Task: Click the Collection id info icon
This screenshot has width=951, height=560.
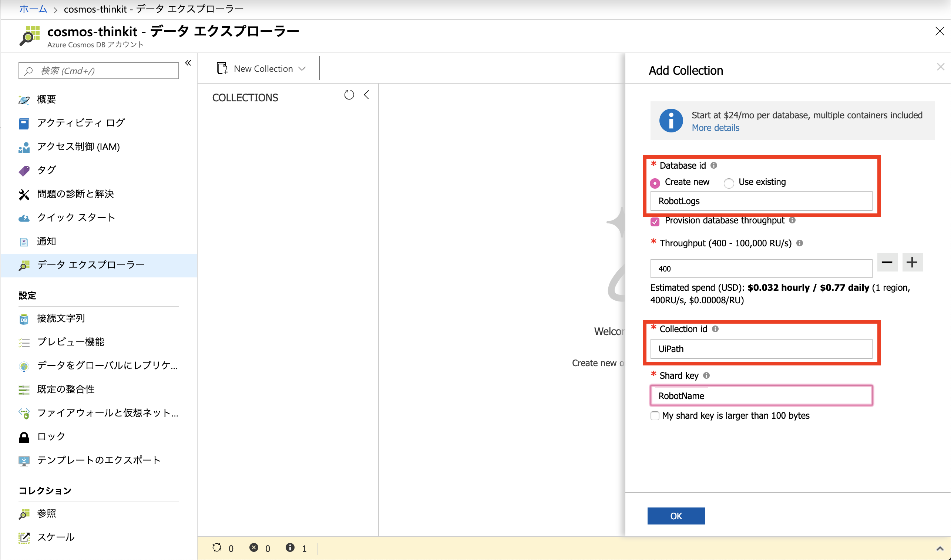Action: [x=715, y=329]
